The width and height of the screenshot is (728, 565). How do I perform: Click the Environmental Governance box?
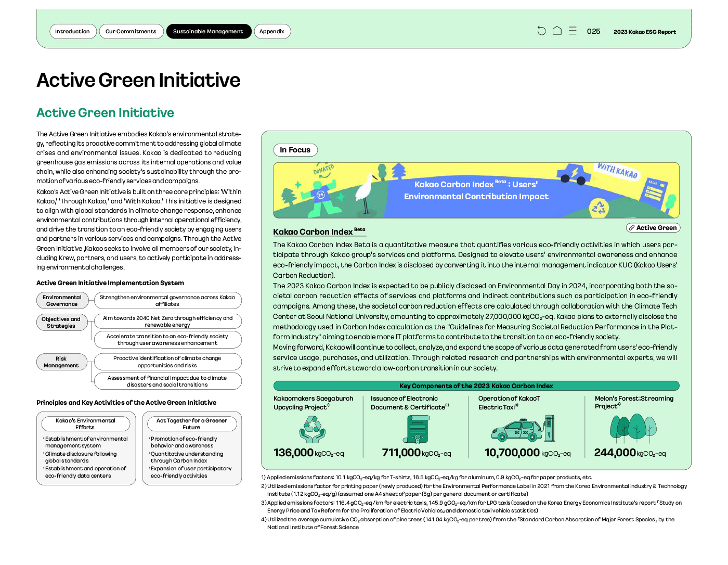click(x=62, y=301)
